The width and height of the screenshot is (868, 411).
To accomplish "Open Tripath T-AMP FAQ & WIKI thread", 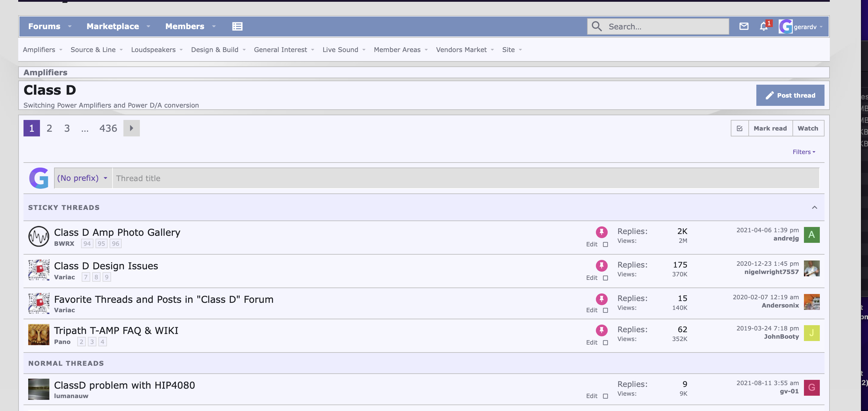I will 116,330.
